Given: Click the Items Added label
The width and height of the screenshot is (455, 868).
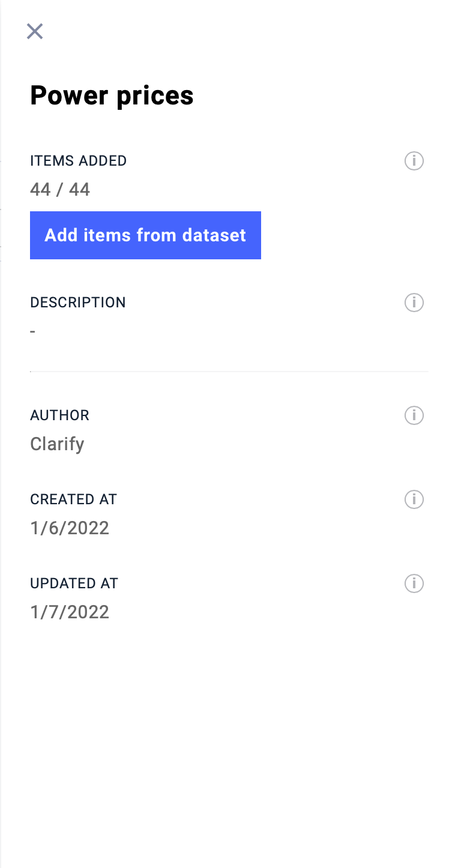Looking at the screenshot, I should tap(79, 161).
